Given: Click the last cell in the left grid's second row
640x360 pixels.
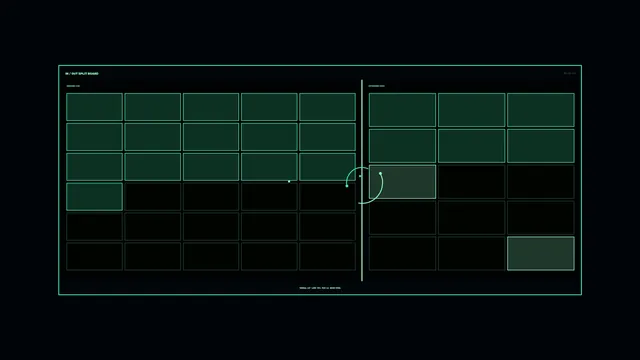Looking at the screenshot, I should tap(327, 137).
